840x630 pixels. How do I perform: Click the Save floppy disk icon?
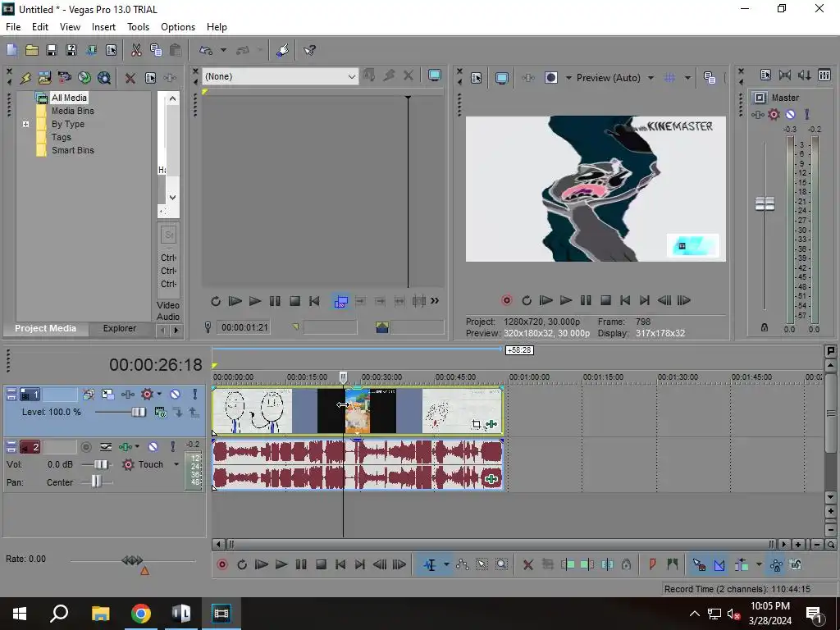(52, 50)
